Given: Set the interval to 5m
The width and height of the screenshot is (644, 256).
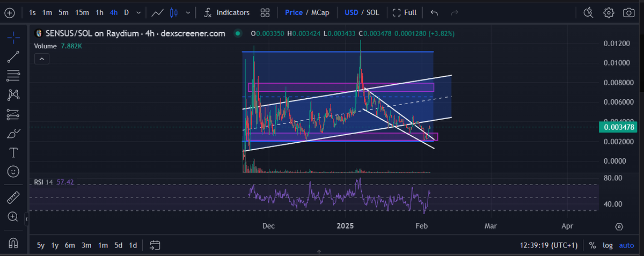Looking at the screenshot, I should pos(63,12).
